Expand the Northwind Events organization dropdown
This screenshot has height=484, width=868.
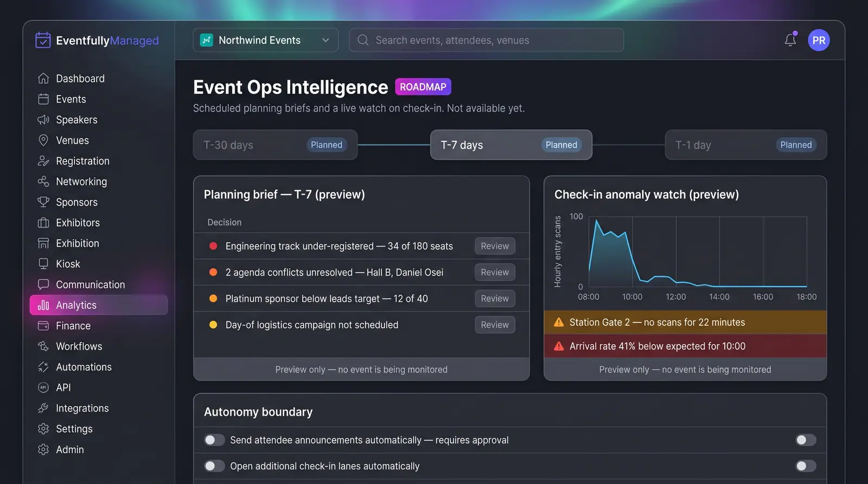tap(266, 40)
